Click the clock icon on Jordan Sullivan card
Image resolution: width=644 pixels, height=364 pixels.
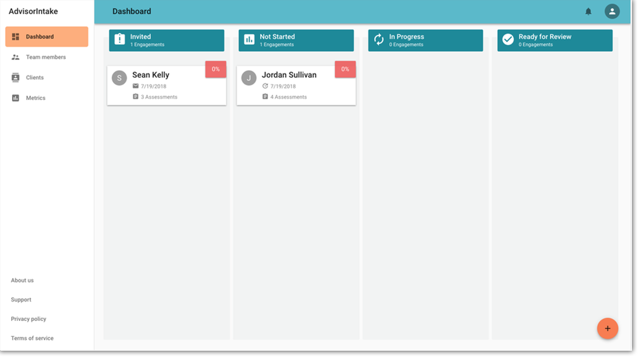pos(265,86)
